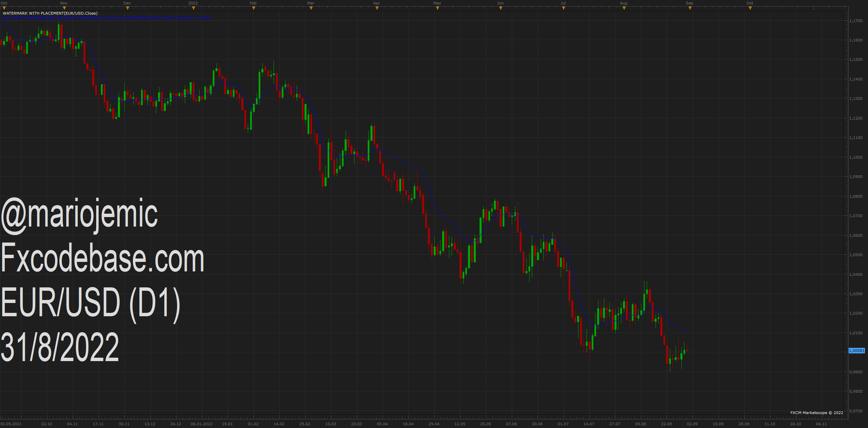Screen dimensions: 868x428
Task: Click the 0,9700 price axis label
Action: coord(856,411)
